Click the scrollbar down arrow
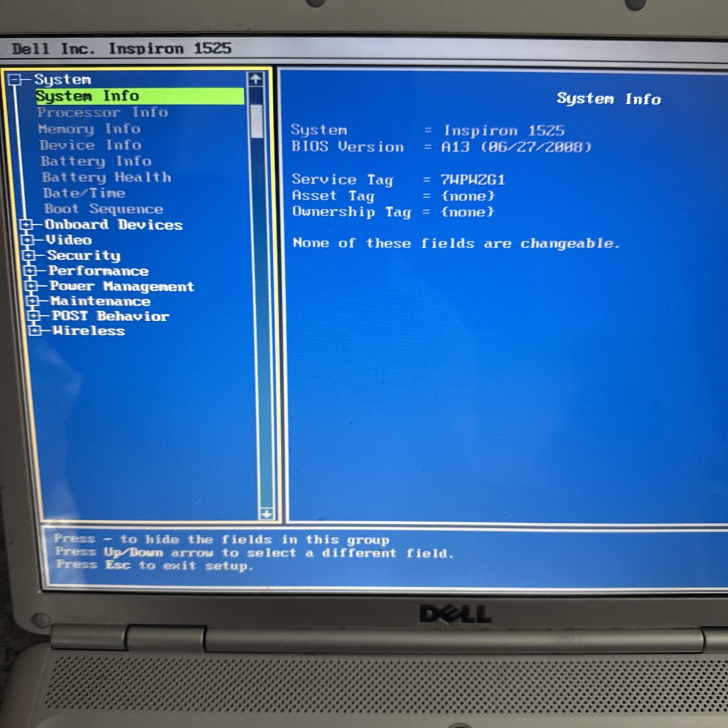 coord(266,514)
